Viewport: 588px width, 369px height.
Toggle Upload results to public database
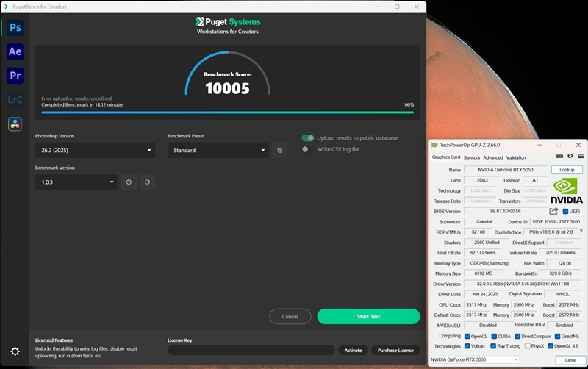pos(308,138)
